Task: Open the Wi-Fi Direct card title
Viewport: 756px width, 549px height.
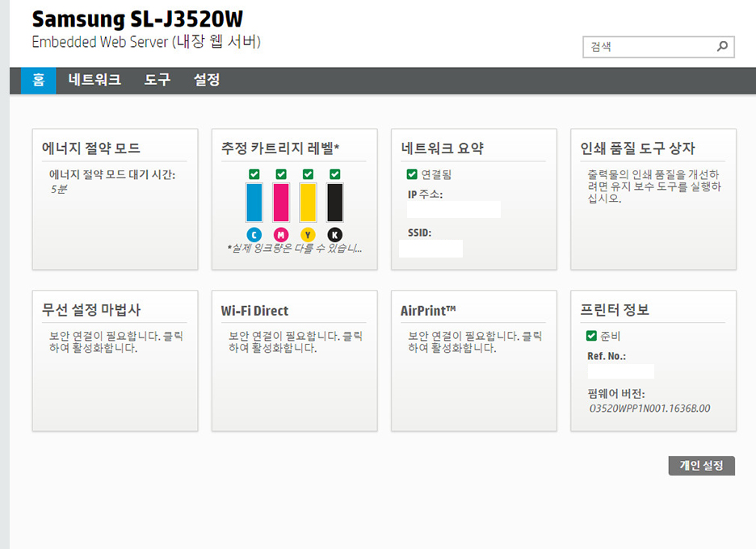Action: point(254,311)
